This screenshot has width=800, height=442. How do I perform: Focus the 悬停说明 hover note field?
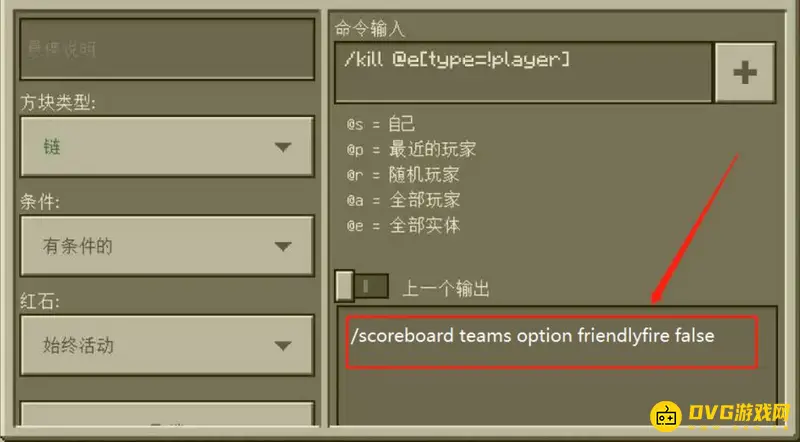(167, 49)
